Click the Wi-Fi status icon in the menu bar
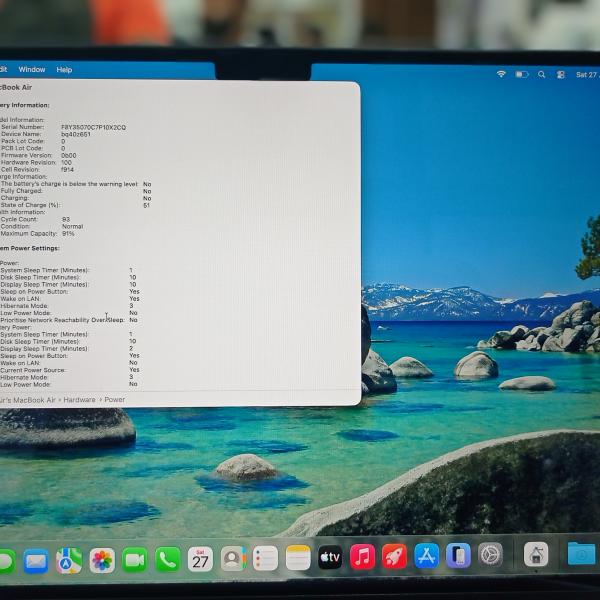The height and width of the screenshot is (600, 600). [501, 74]
